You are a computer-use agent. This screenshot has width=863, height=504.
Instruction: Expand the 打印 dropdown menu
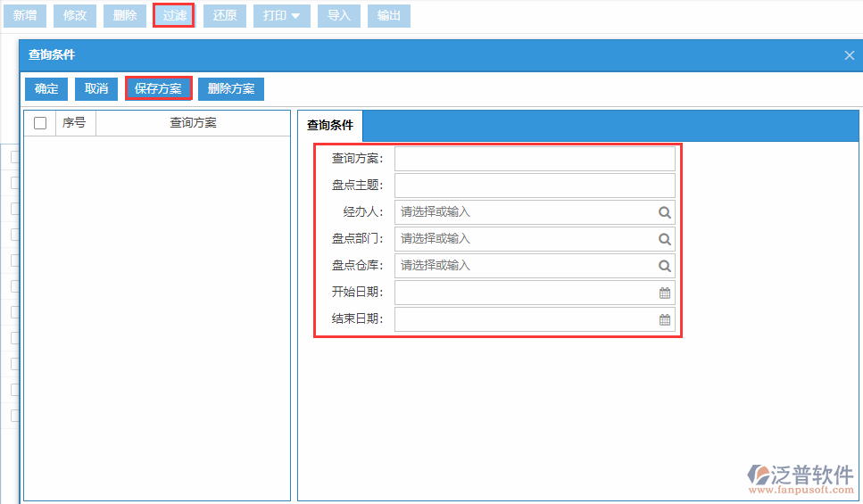click(x=281, y=16)
